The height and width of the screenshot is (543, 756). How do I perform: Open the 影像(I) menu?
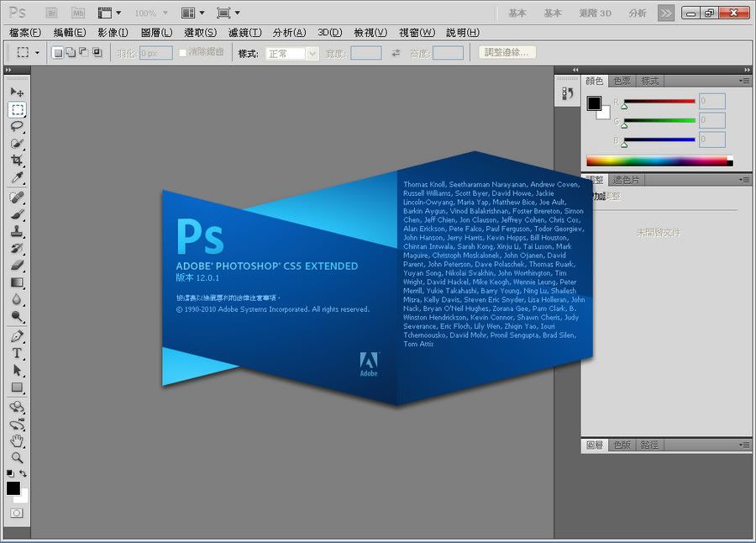(113, 33)
